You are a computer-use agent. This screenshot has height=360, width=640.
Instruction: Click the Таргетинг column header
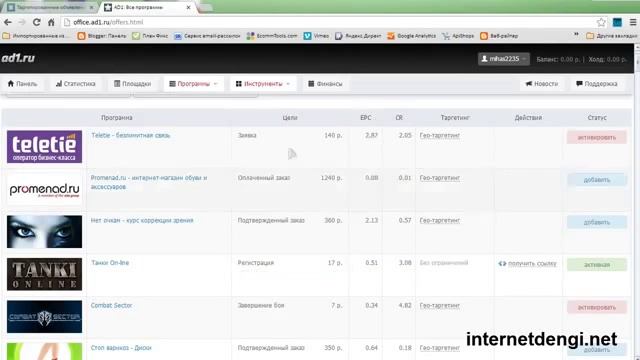(x=455, y=118)
